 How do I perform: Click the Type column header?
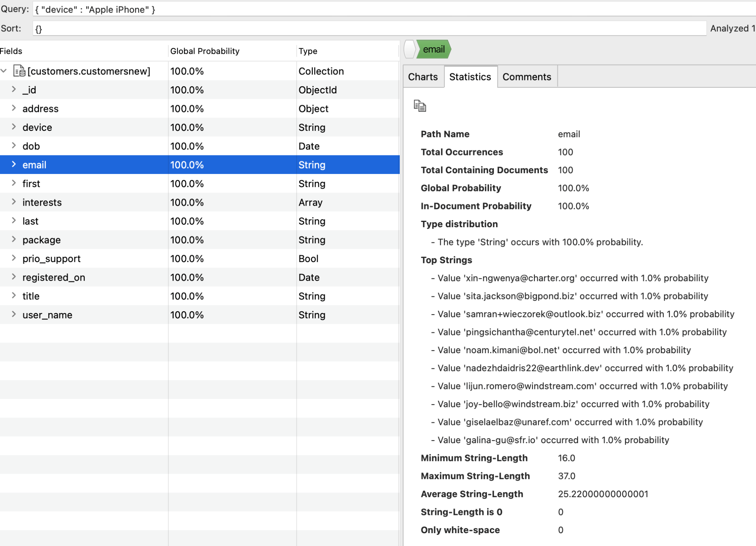[348, 51]
